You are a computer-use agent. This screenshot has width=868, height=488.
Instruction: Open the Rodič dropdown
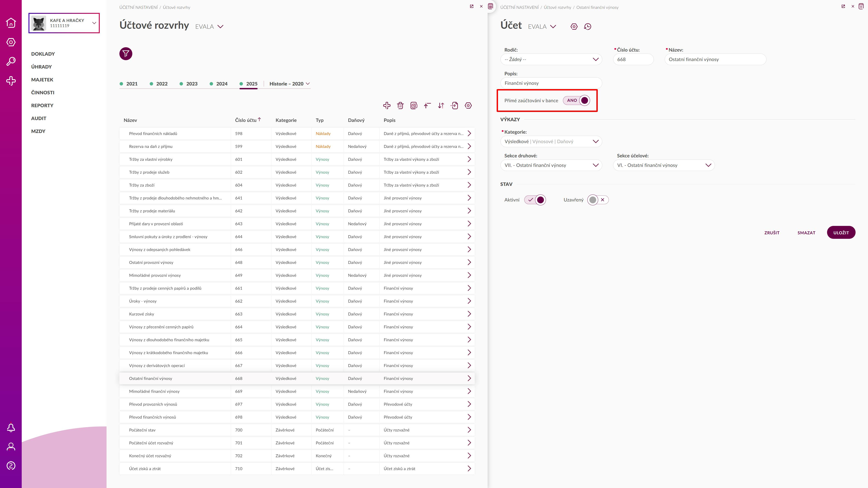(551, 59)
